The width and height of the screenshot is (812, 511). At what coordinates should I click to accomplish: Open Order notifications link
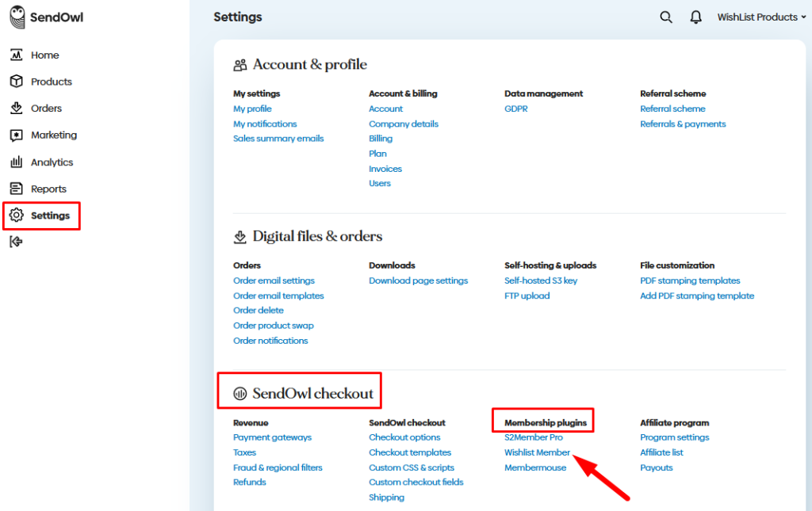(x=270, y=341)
